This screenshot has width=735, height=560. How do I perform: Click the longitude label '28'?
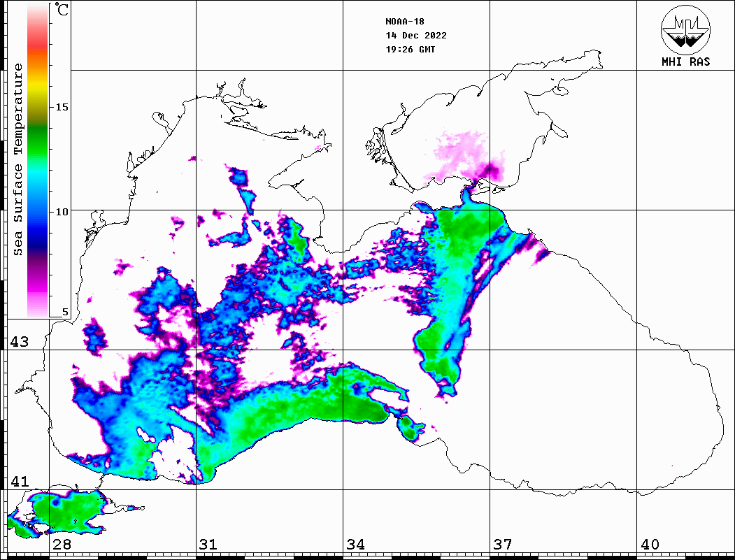(x=62, y=545)
